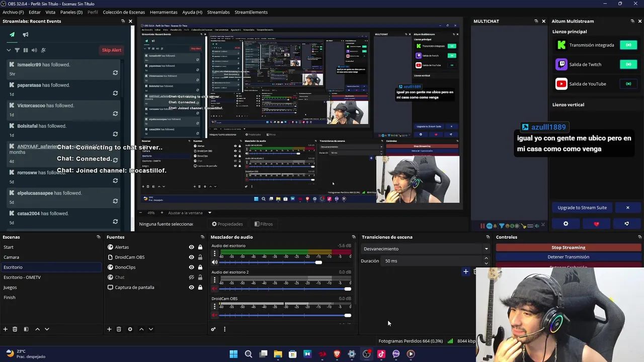Open scene filters icon in Escenas toolbar
Viewport: 644px width, 362px height.
[x=26, y=329]
